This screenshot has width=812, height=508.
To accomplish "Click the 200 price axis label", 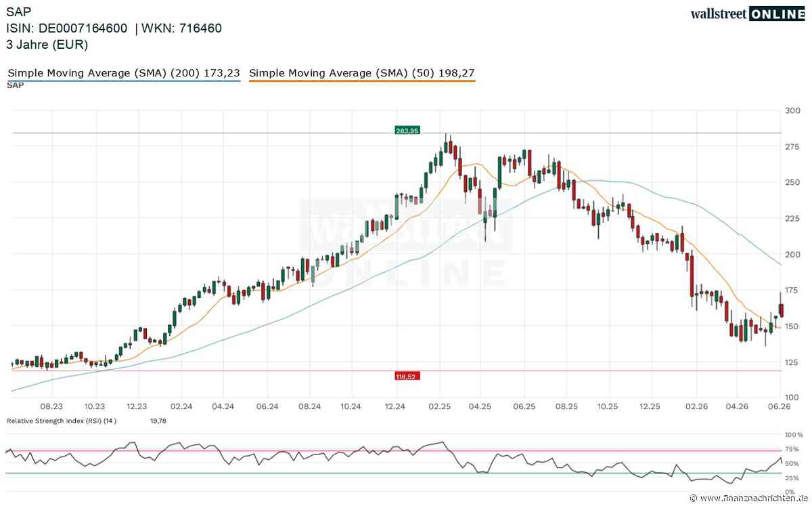I will 794,255.
